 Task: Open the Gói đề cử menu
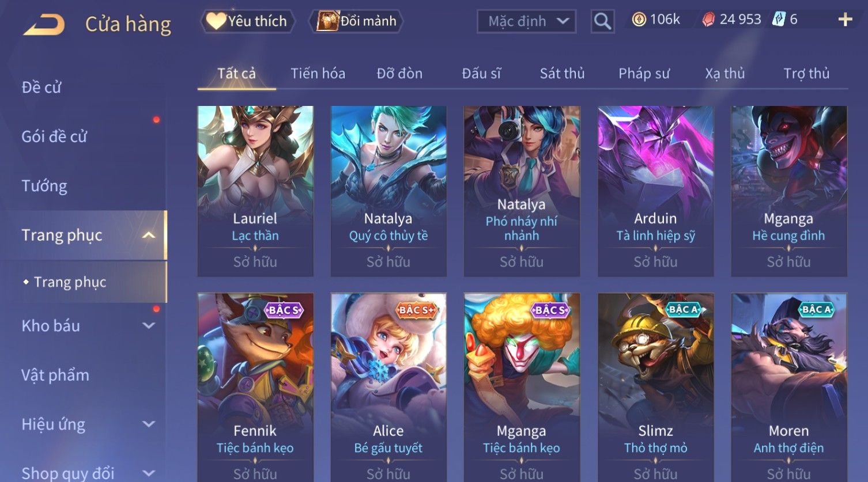(x=54, y=137)
